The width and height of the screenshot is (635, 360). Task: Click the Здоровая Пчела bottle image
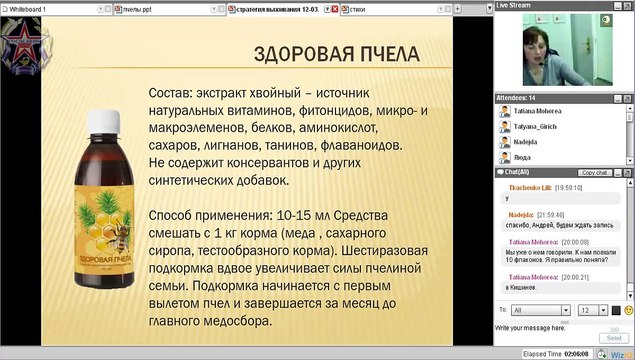point(104,199)
